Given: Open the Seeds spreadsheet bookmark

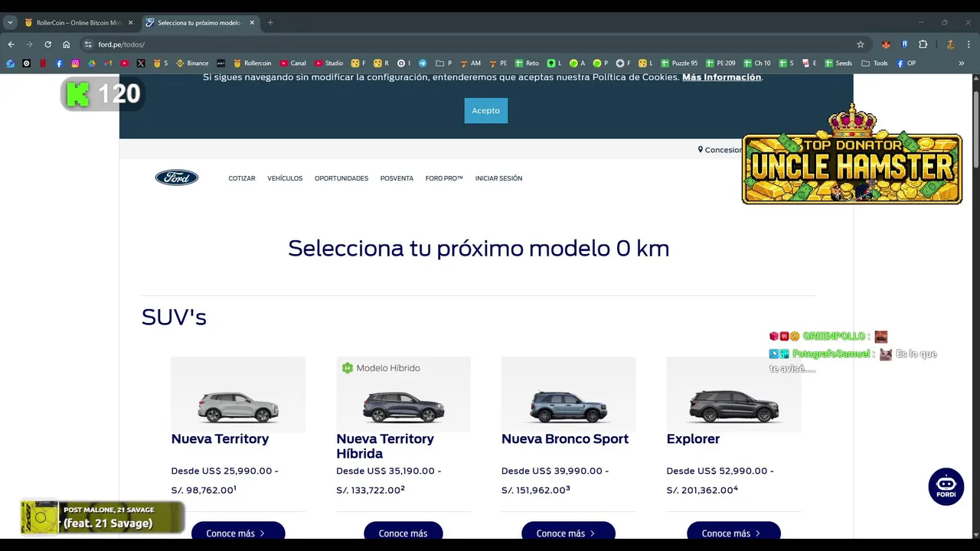Looking at the screenshot, I should [838, 64].
